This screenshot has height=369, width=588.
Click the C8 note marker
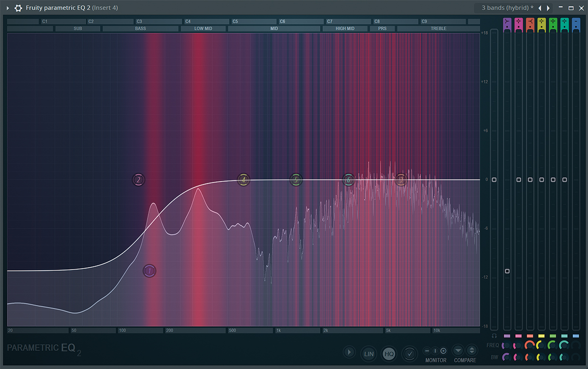click(396, 22)
